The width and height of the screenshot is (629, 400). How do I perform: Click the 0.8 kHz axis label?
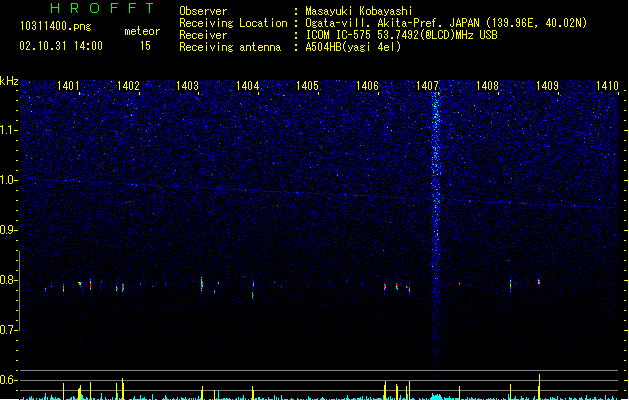coord(8,280)
